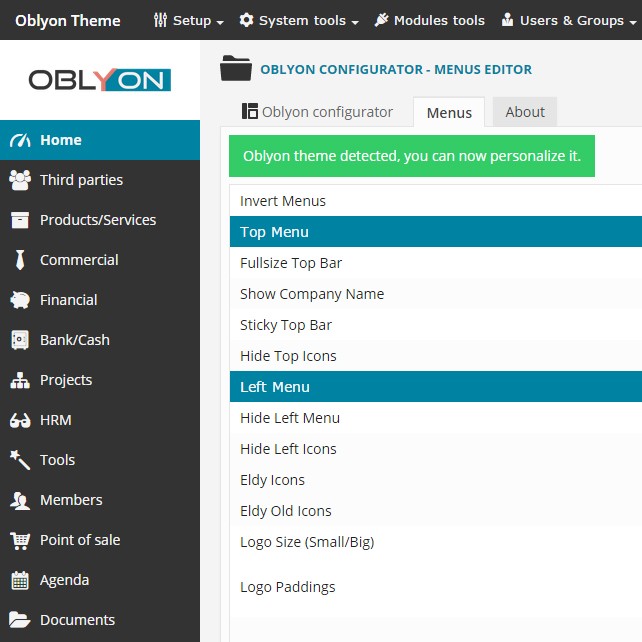Expand the System tools dropdown arrow

355,23
